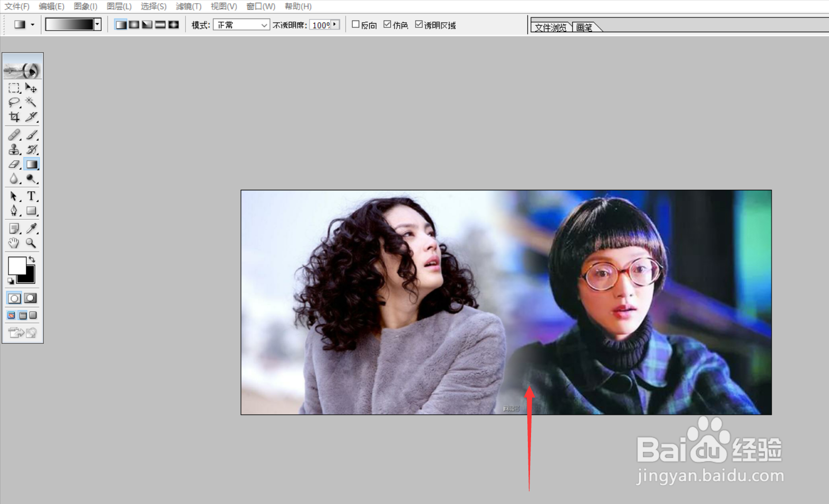Open the 窗口(W) menu
The height and width of the screenshot is (504, 829).
click(x=261, y=6)
